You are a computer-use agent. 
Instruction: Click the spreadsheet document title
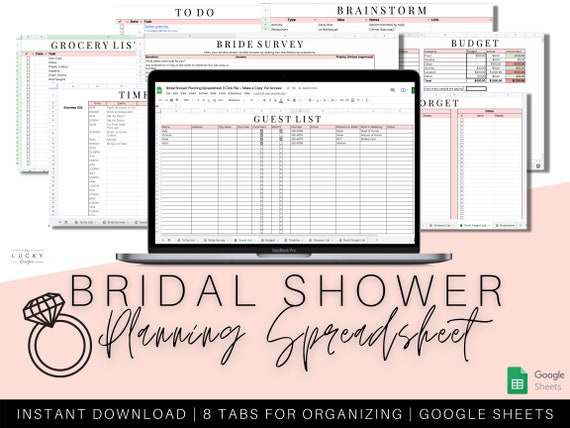(x=224, y=88)
